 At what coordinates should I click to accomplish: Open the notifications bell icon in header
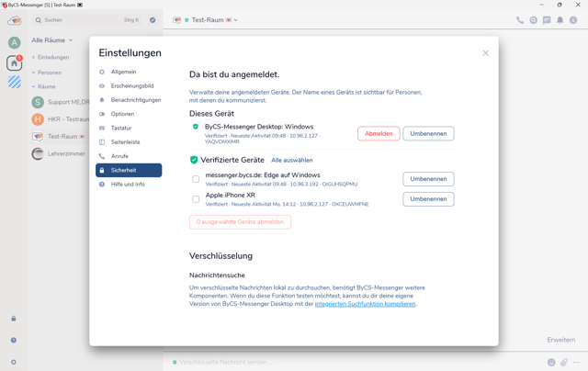pyautogui.click(x=560, y=20)
